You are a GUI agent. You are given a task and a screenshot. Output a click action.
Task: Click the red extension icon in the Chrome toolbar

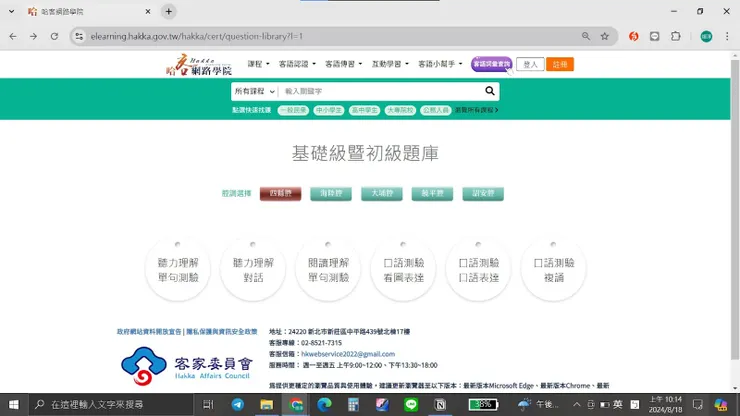pos(633,36)
